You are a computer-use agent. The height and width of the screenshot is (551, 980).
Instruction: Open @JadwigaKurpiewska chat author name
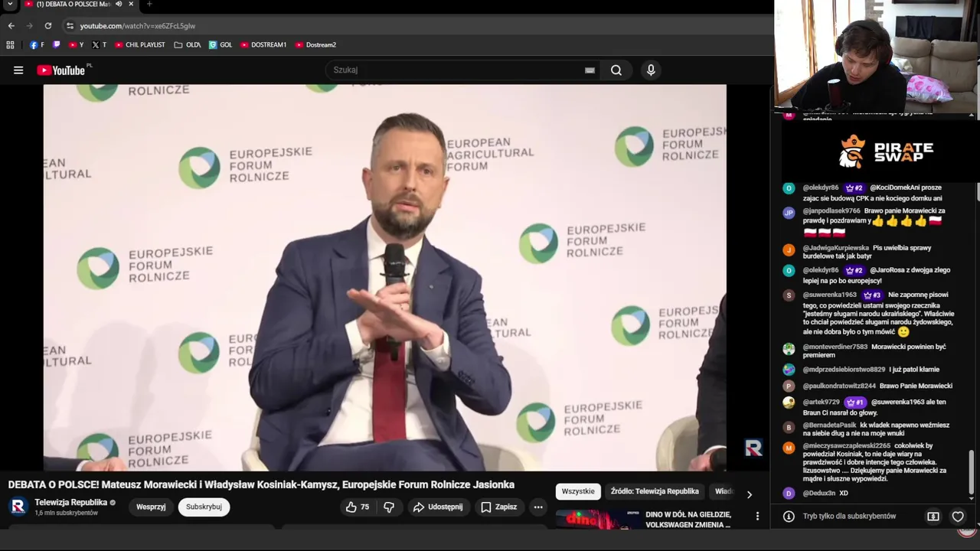tap(836, 248)
